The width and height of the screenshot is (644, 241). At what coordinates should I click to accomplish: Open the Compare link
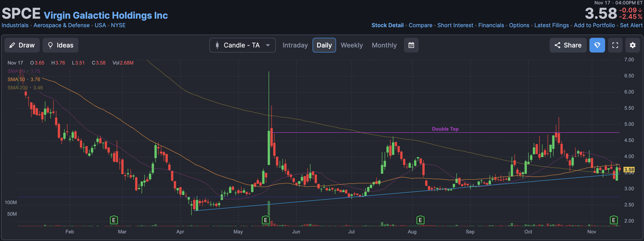pyautogui.click(x=420, y=25)
